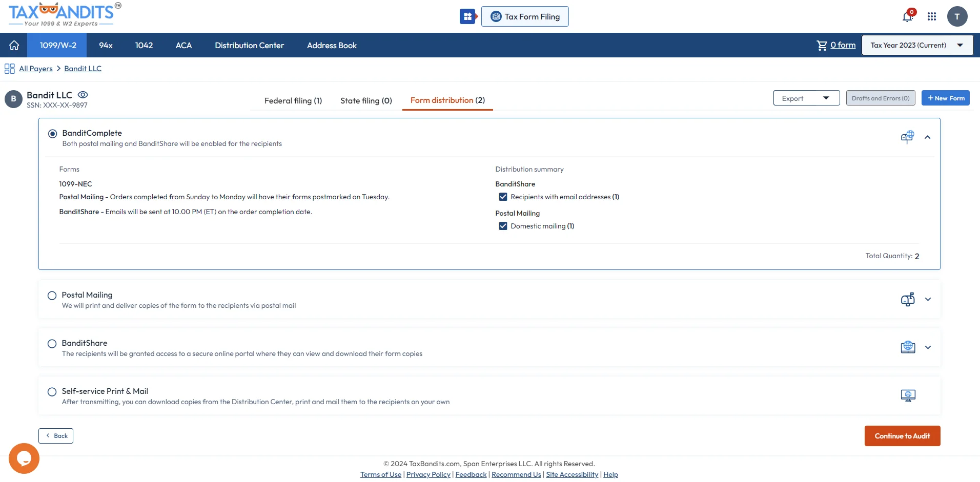Click the New Form button
Viewport: 980px width, 482px height.
tap(946, 98)
